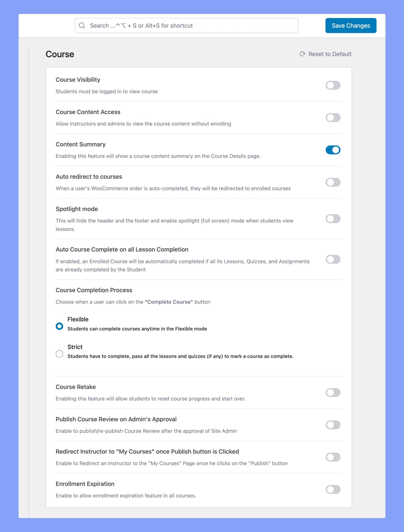Enable the Content Summary toggle
Screen dimensions: 404x532
(x=333, y=149)
